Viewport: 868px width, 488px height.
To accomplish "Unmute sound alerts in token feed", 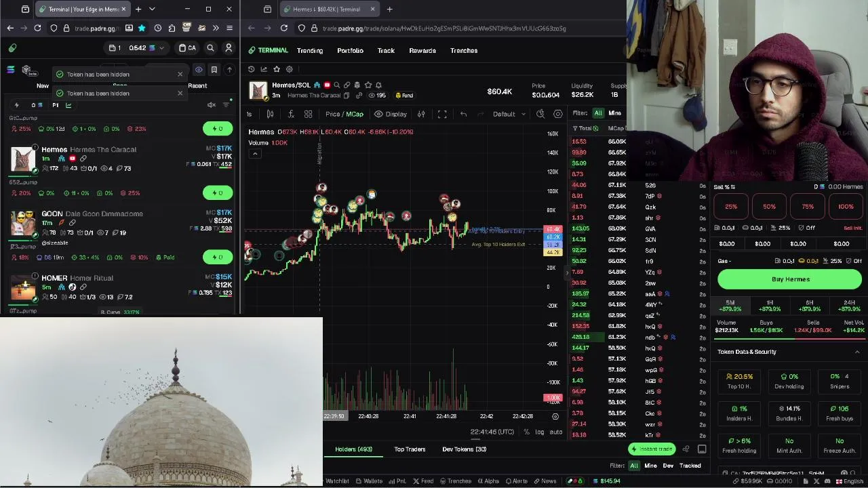I will pos(212,105).
